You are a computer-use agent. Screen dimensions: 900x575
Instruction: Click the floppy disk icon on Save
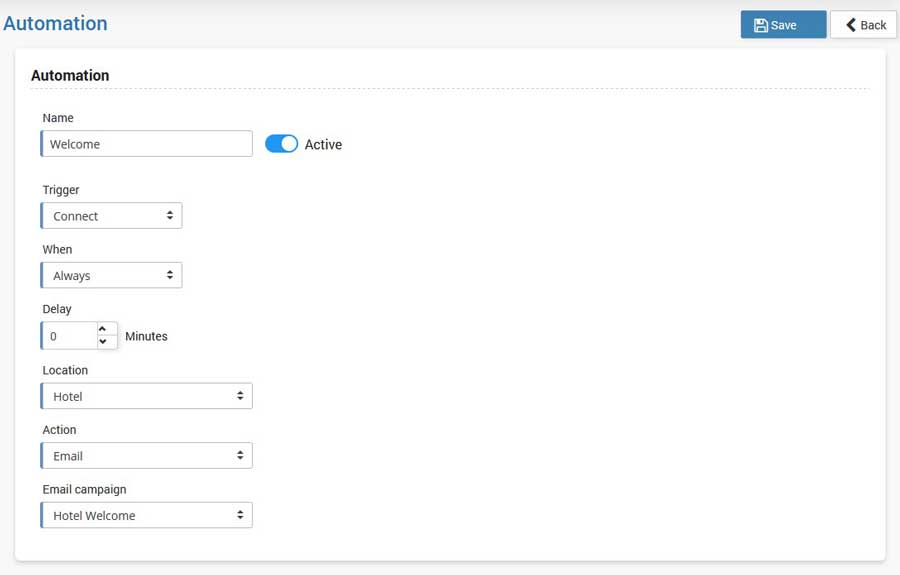coord(761,25)
